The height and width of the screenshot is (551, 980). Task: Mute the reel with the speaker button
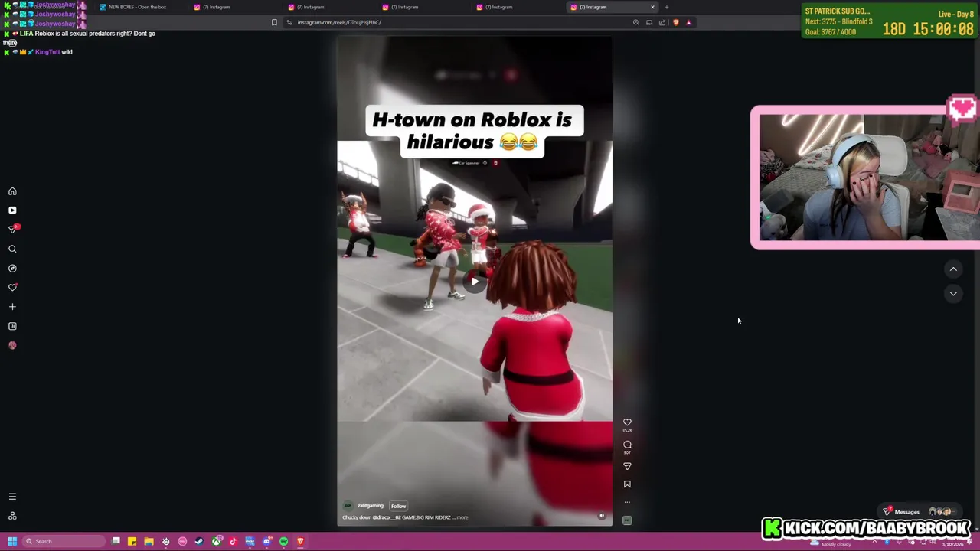pos(601,517)
